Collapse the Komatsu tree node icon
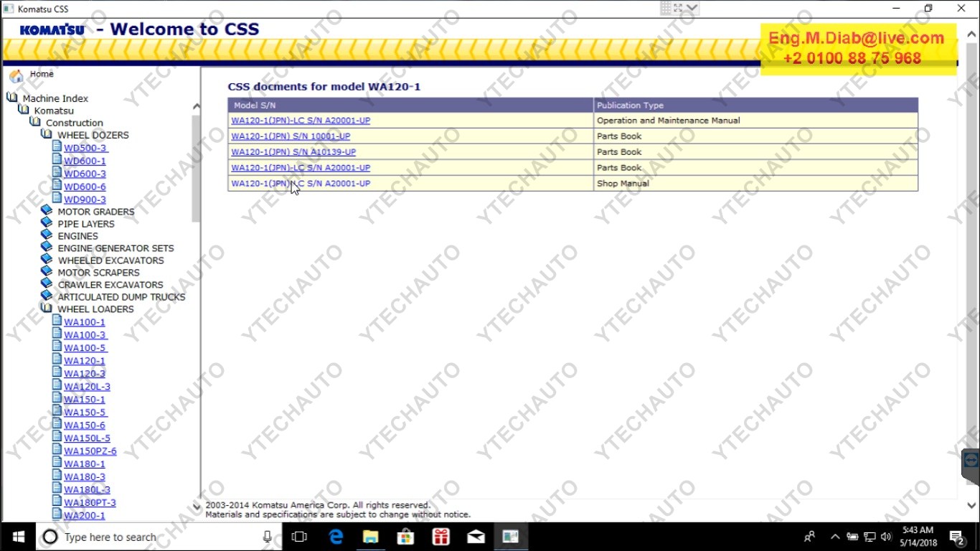980x551 pixels. (24, 110)
